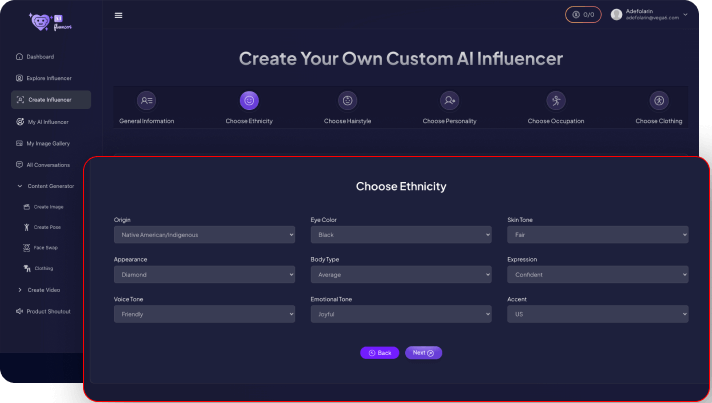The image size is (712, 403).
Task: Open the Emotional Tone dropdown
Action: [401, 314]
